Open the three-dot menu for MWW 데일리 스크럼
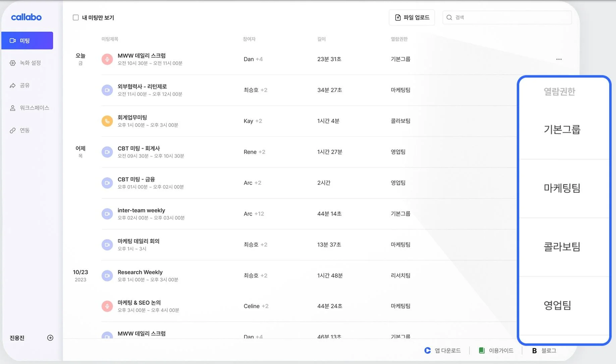This screenshot has width=616, height=364. tap(559, 59)
